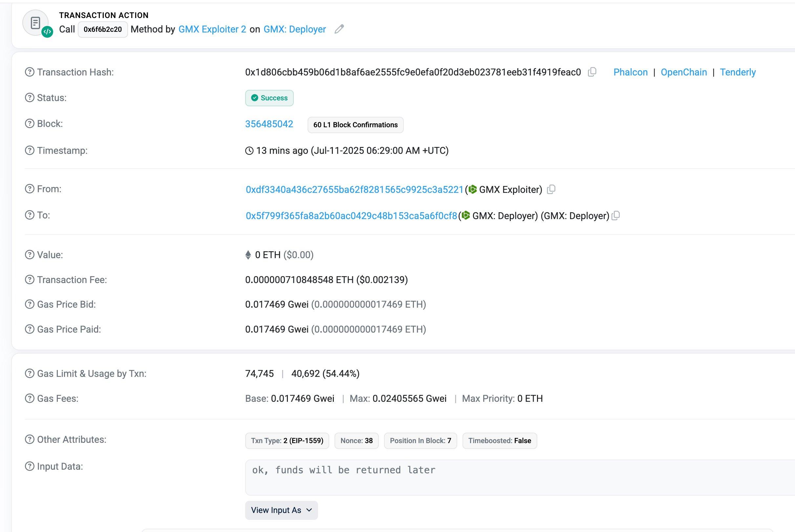Click the Nonce: 38 badge
The width and height of the screenshot is (795, 532).
(x=356, y=441)
